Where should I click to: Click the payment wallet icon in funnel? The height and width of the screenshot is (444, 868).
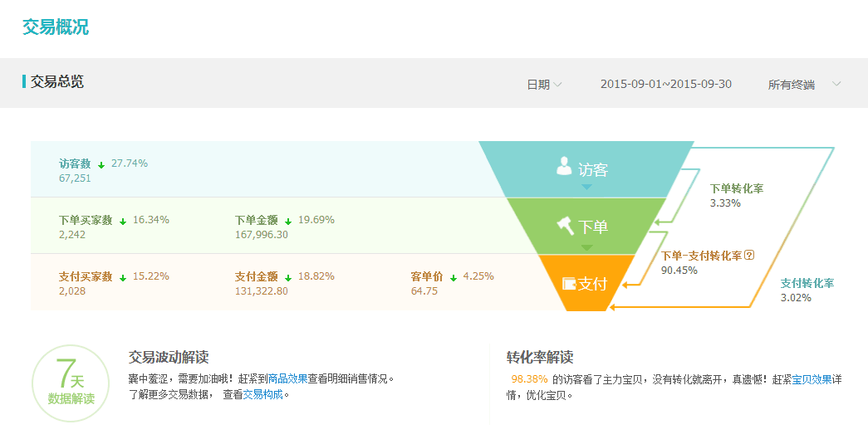click(x=569, y=284)
